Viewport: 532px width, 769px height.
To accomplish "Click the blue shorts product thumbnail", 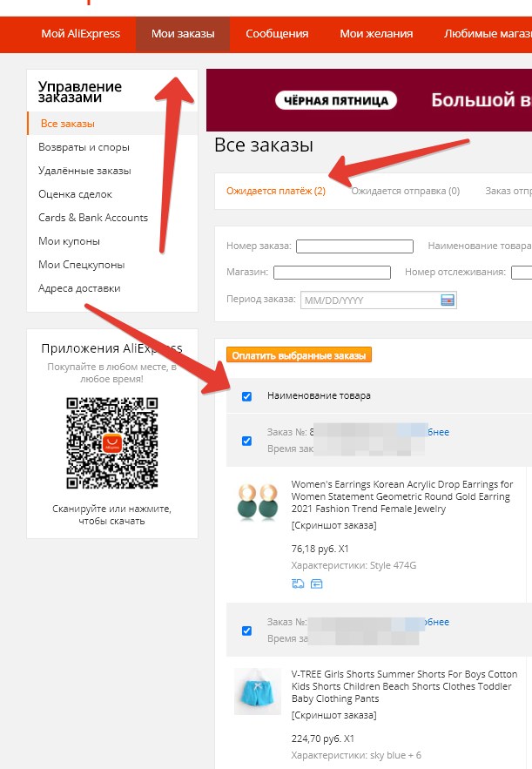I will click(258, 691).
